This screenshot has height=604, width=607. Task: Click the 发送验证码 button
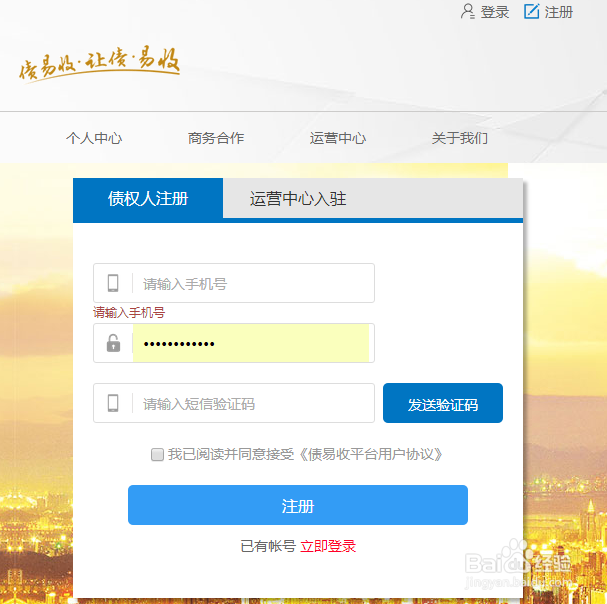443,403
